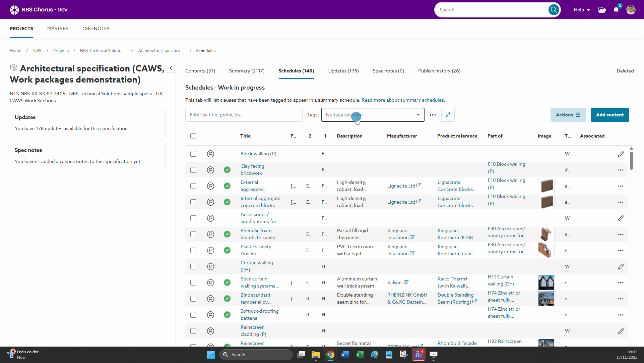Viewport: 644px width, 363px height.
Task: Open notifications bell icon
Action: 616,10
